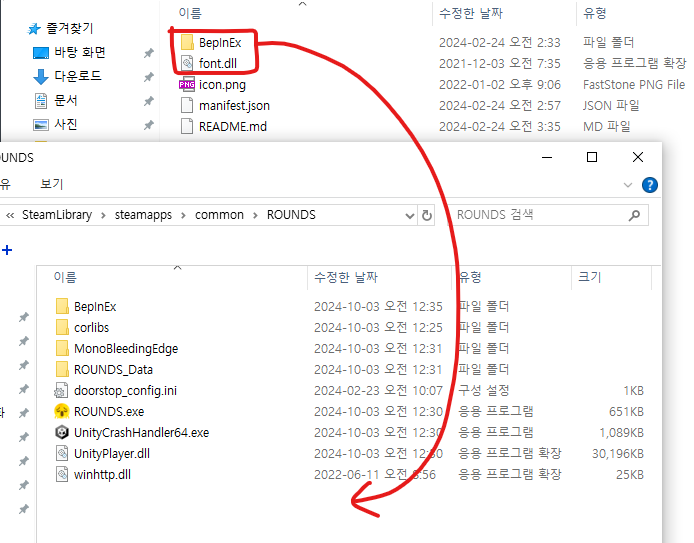Click the doorstop_config.ini file icon
Viewport: 694px width, 543px height.
click(61, 390)
